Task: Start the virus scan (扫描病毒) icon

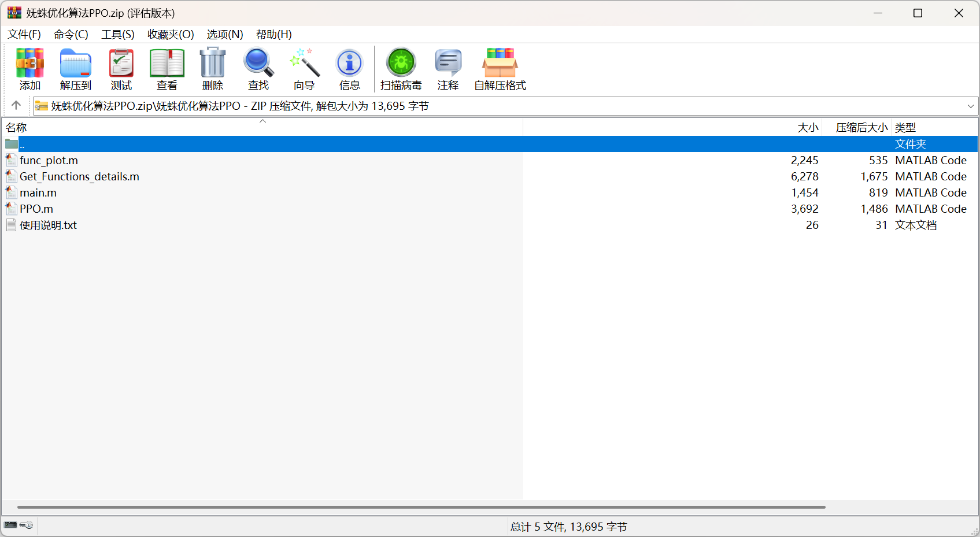Action: tap(401, 69)
